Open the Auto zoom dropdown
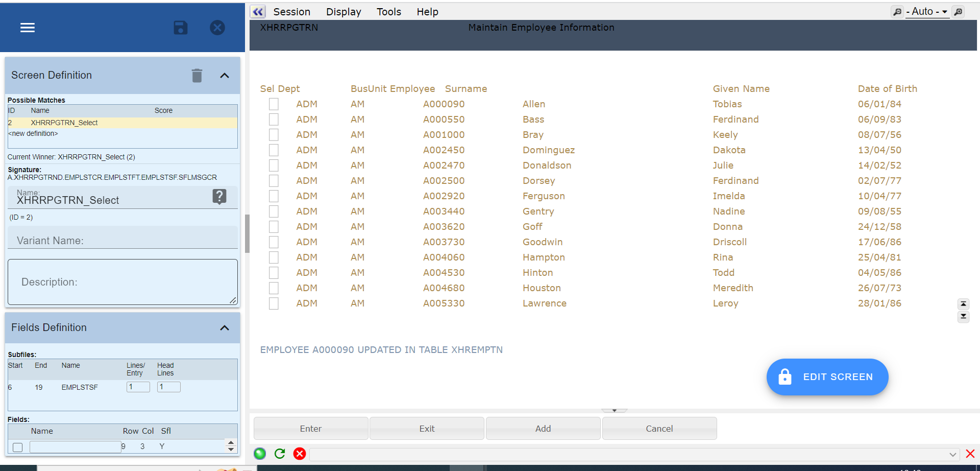The image size is (980, 471). 927,12
